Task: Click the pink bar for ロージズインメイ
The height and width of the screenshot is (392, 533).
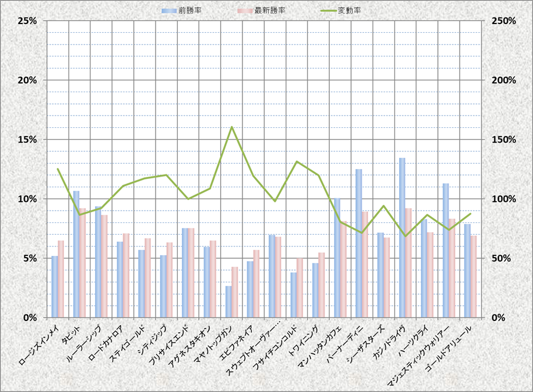Action: (x=61, y=279)
